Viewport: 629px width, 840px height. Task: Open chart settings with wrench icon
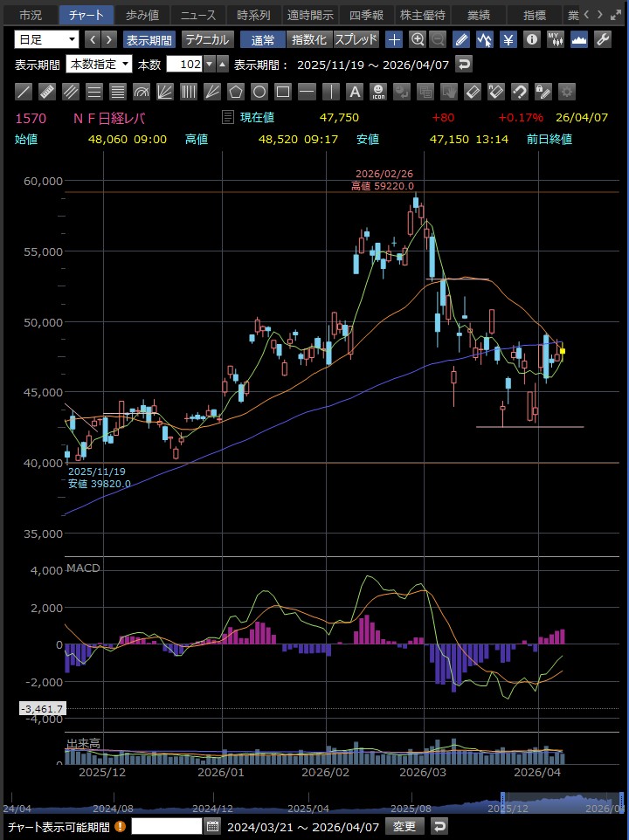pos(602,39)
